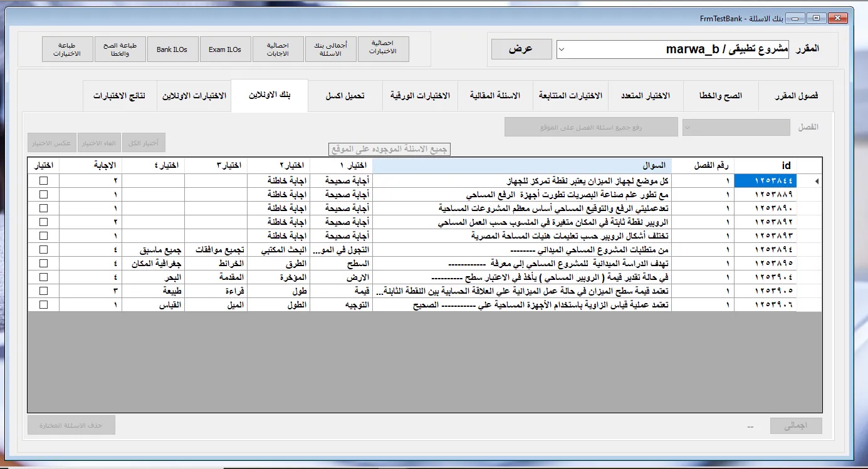Open أجمالى بنك الاسئلة totals
868x469 pixels.
pyautogui.click(x=331, y=49)
